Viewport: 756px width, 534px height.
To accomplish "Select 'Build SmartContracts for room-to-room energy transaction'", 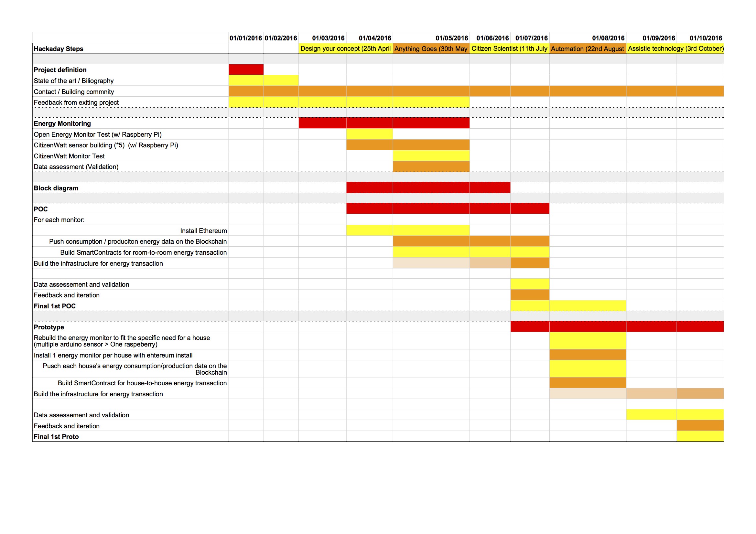I will (144, 252).
